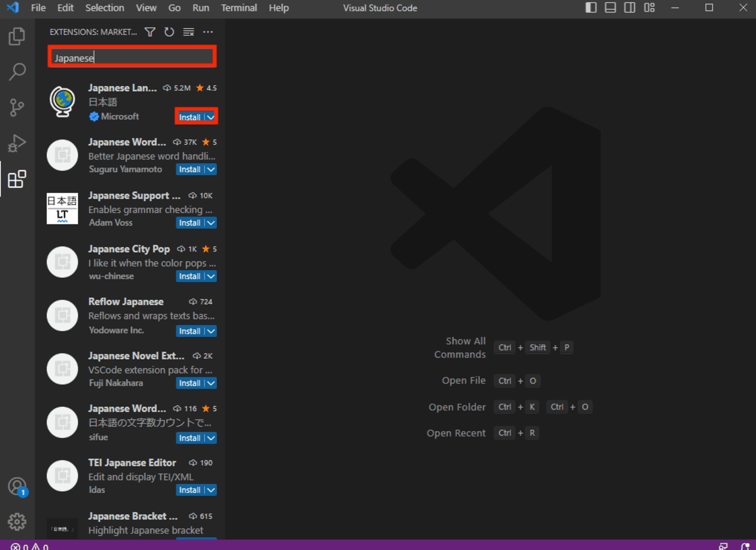Install Japanese Novel Extension pack
This screenshot has height=550, width=756.
(190, 383)
